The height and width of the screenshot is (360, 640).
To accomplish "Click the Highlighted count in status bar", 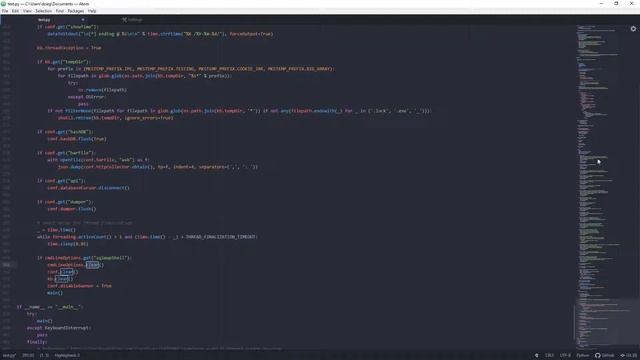I will click(67, 356).
